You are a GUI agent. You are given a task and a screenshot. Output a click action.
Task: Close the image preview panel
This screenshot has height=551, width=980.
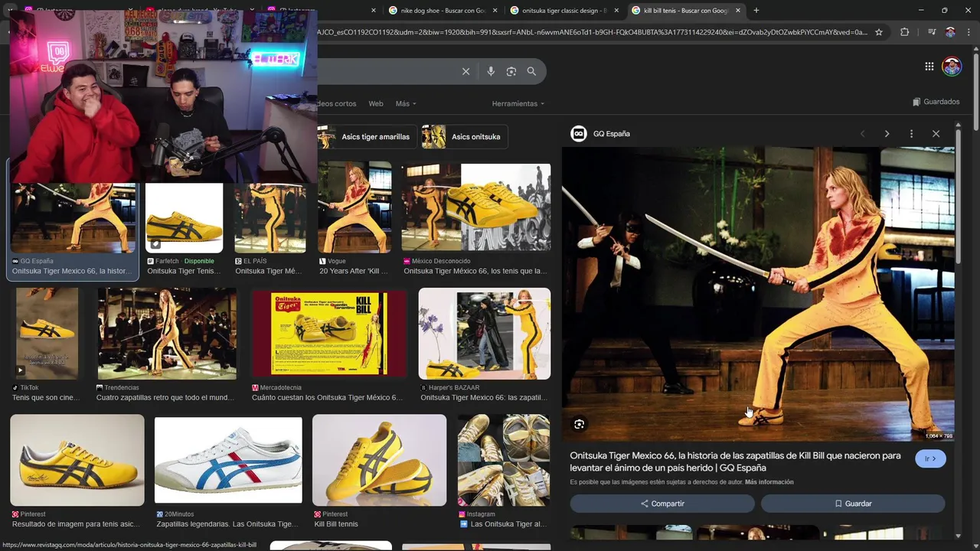point(936,134)
